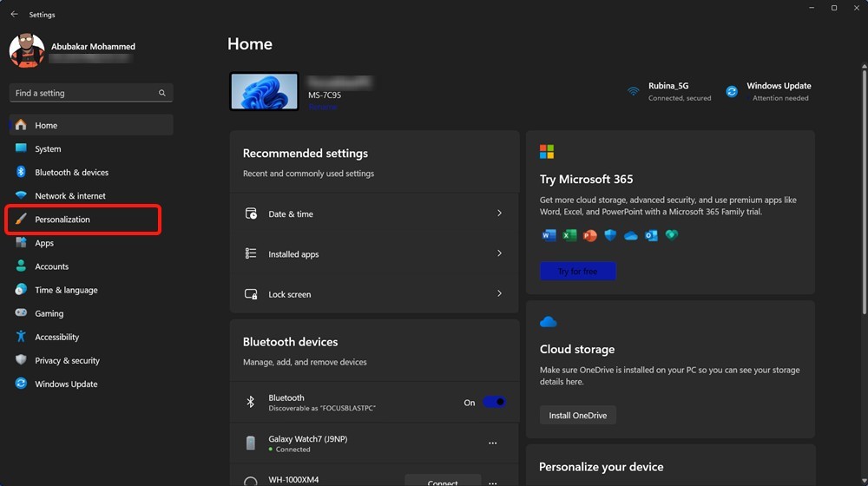Click the Privacy & security shield icon
868x486 pixels.
coord(21,360)
